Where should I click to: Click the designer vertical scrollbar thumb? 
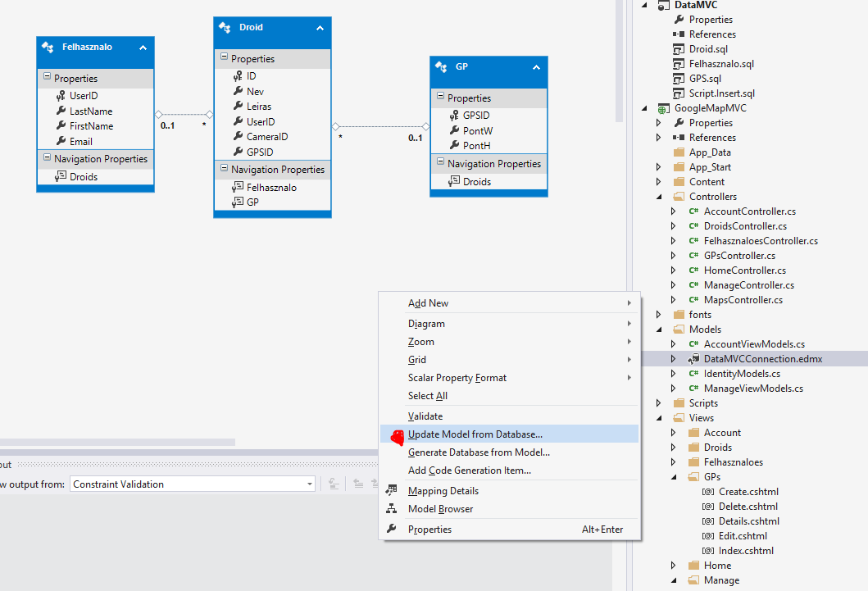click(620, 61)
